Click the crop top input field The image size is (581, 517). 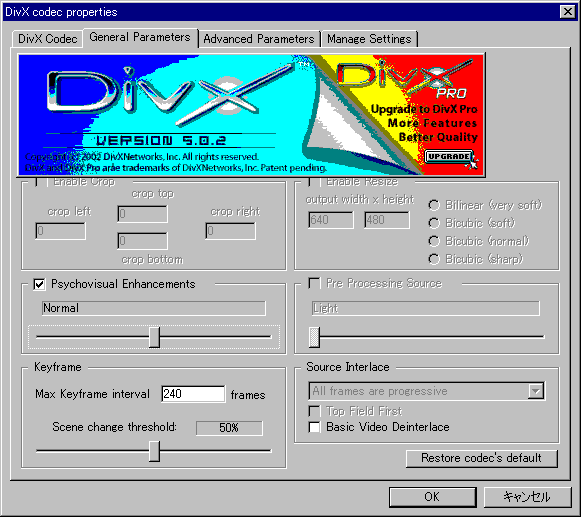(x=142, y=214)
